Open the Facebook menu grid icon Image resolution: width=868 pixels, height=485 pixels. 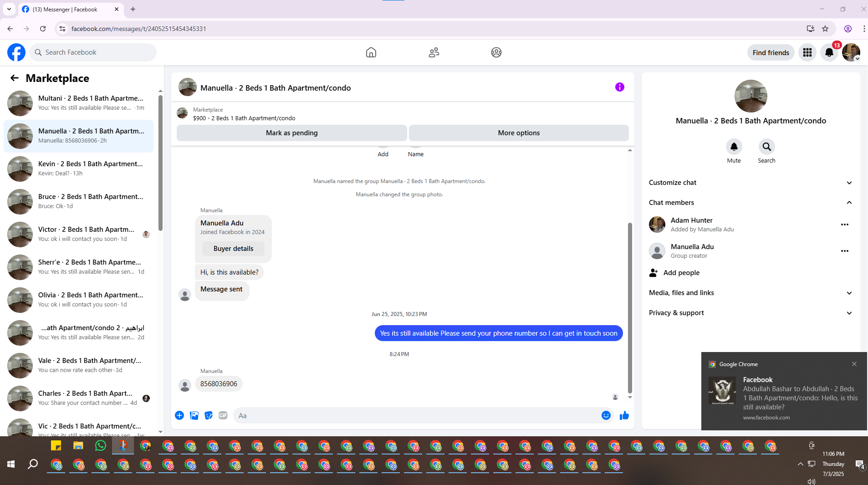tap(807, 52)
